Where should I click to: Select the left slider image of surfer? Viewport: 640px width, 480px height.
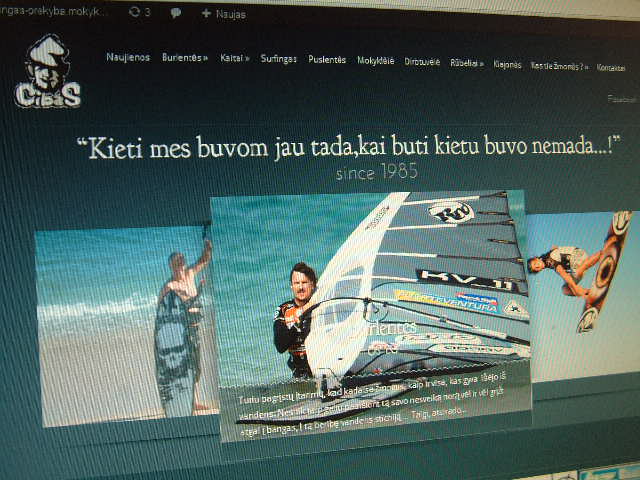122,320
